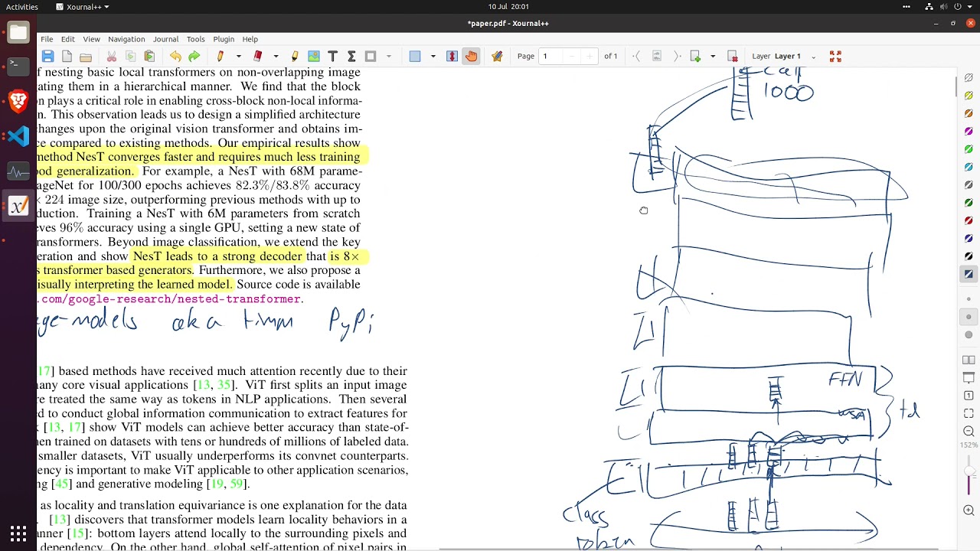Open the Help menu
This screenshot has width=980, height=551.
click(250, 39)
